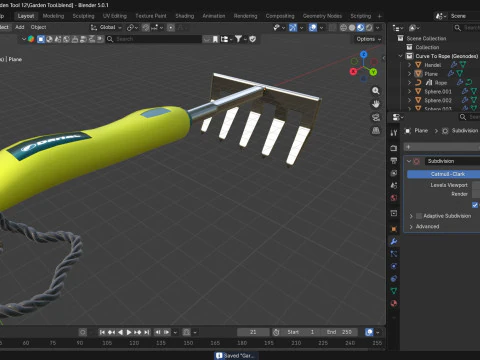480x360 pixels.
Task: Switch to Geometry Nodes workspace tab
Action: pos(322,16)
